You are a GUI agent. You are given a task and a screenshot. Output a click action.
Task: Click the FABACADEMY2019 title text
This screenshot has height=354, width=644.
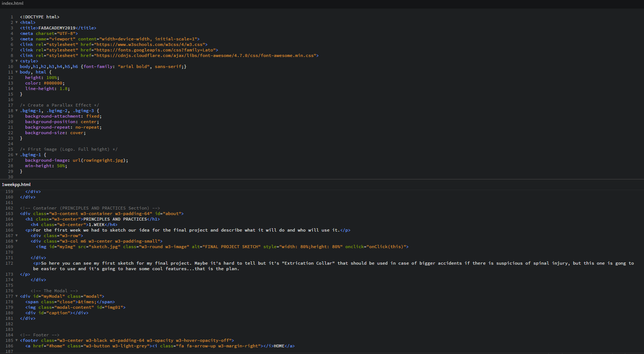(x=57, y=28)
